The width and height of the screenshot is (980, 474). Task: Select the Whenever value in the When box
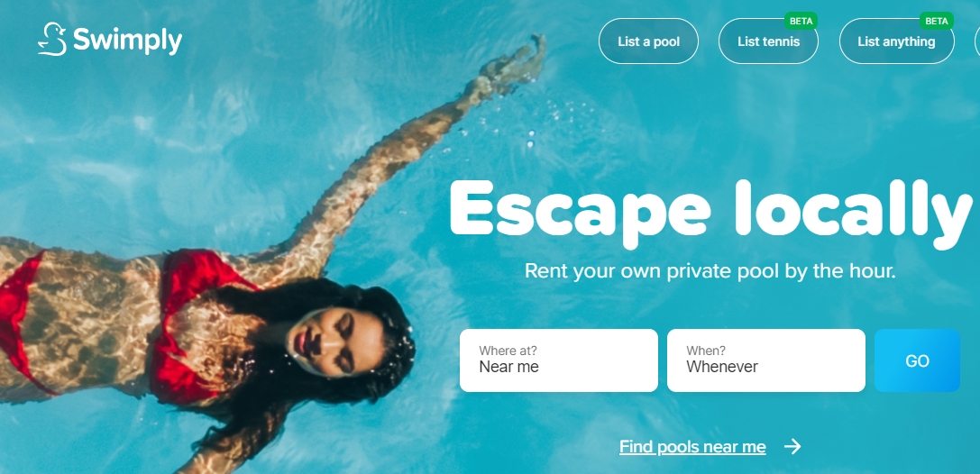click(x=722, y=367)
